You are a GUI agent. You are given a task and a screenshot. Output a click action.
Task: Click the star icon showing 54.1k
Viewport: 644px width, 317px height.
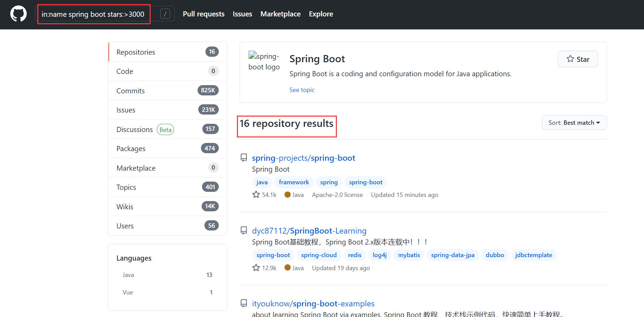[256, 195]
